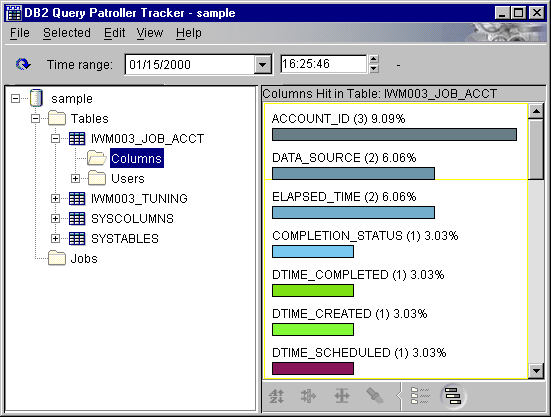Collapse the IWM003_JOB_ACCT table node
551x417 pixels.
55,138
